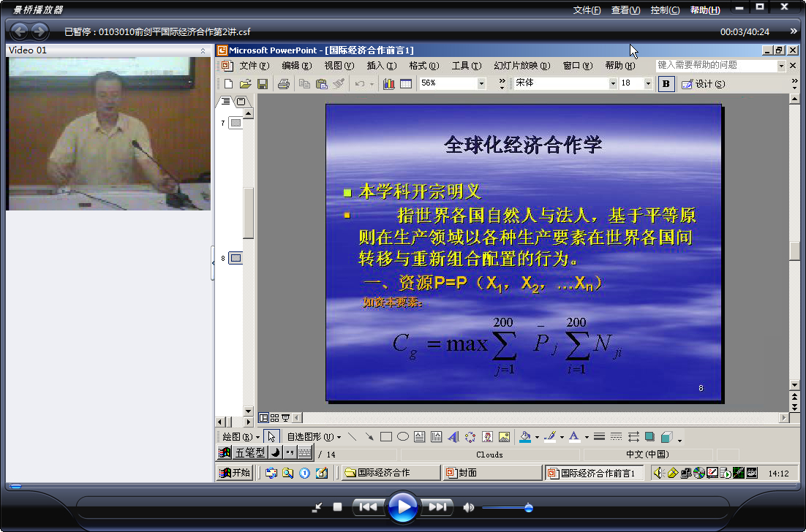Screen dimensions: 806x532
Task: Click the 封面 taskbar button
Action: 492,472
